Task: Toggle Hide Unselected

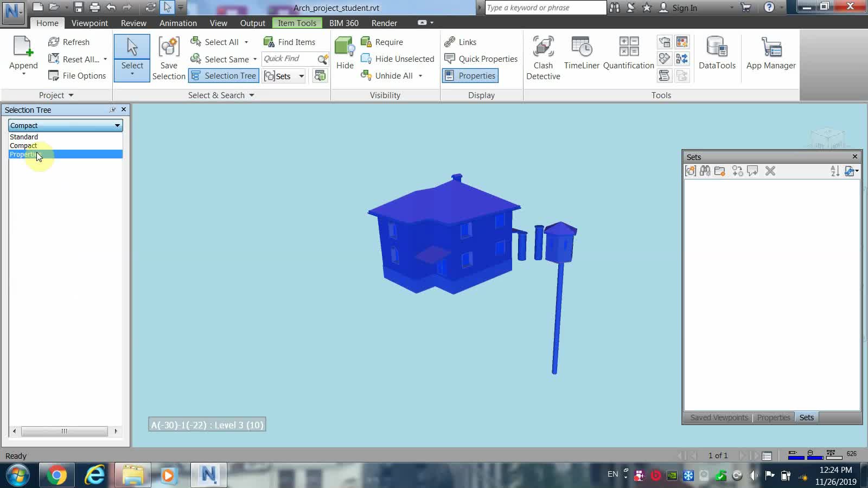Action: [x=398, y=59]
